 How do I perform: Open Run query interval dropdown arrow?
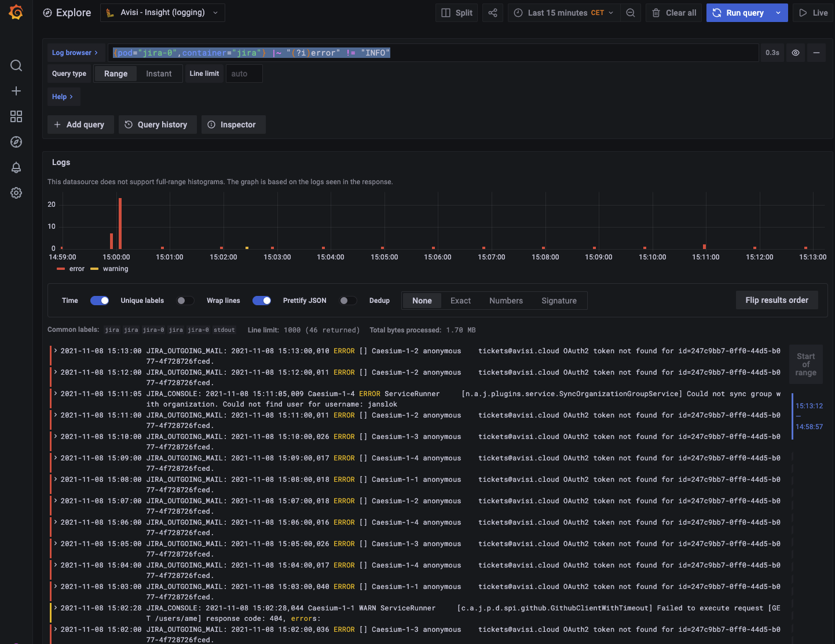[x=779, y=13]
